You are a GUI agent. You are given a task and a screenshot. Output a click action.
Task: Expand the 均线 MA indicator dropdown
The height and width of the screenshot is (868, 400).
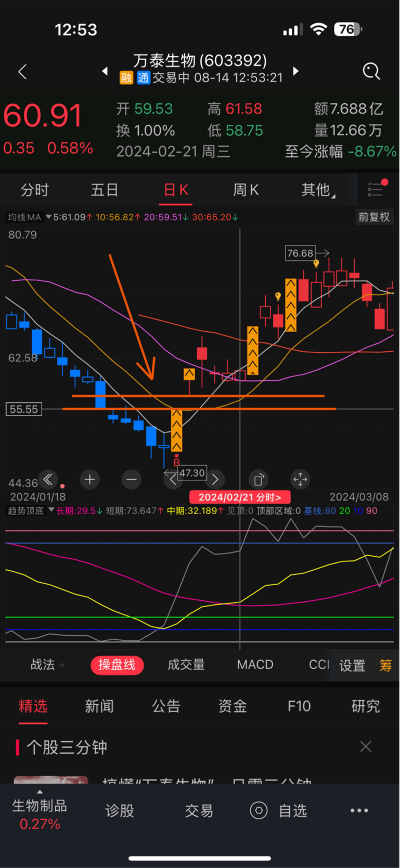click(x=29, y=217)
